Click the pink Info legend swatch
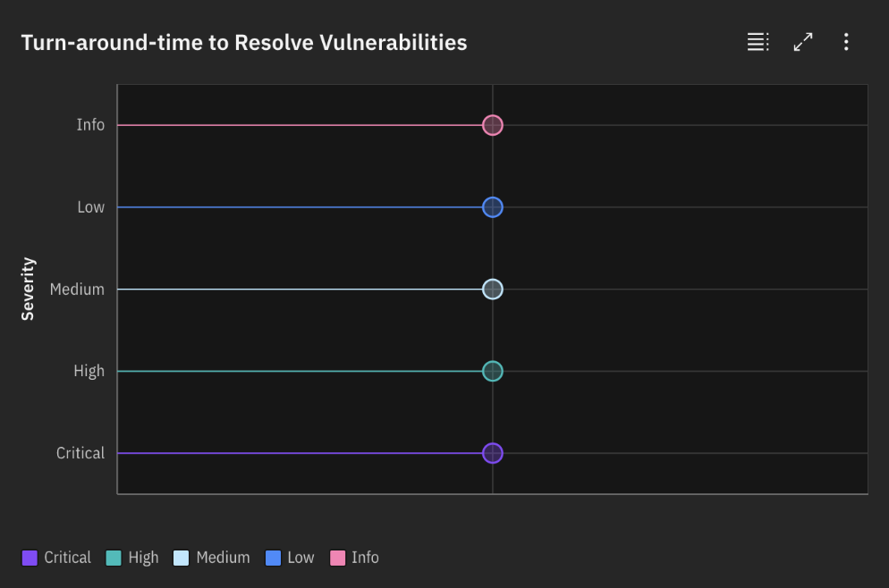 337,558
